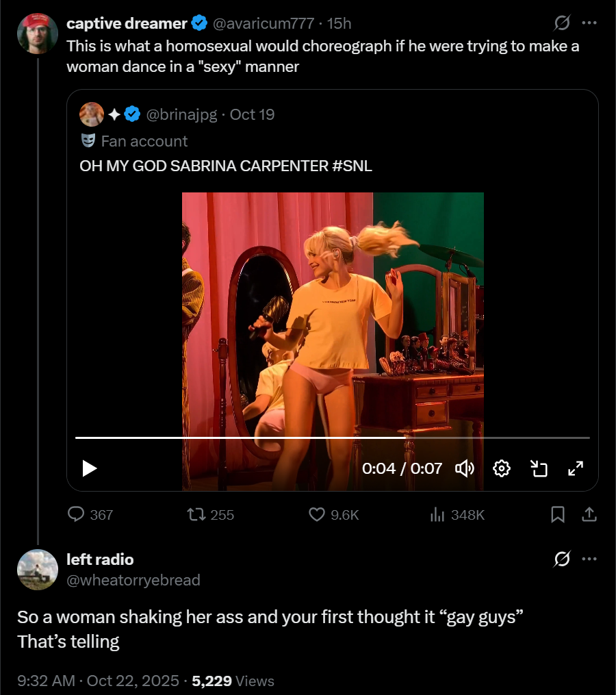Click the Grok icon on captive dreamer's tweet
616x695 pixels.
[561, 23]
